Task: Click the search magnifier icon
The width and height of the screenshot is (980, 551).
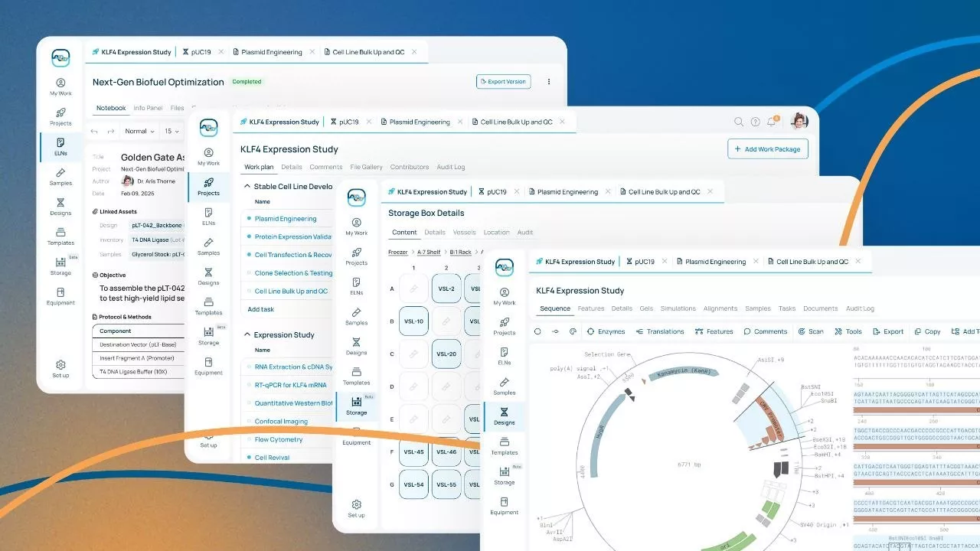Action: (739, 122)
